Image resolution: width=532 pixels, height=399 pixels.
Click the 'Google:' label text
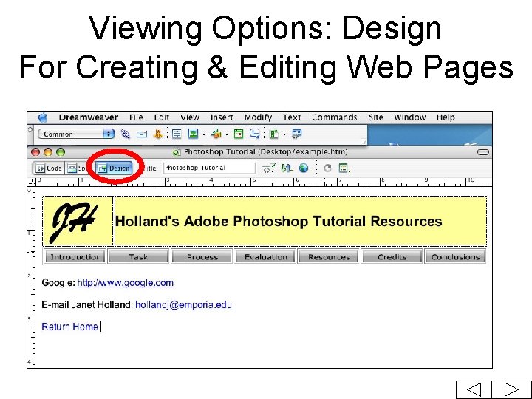pyautogui.click(x=58, y=282)
